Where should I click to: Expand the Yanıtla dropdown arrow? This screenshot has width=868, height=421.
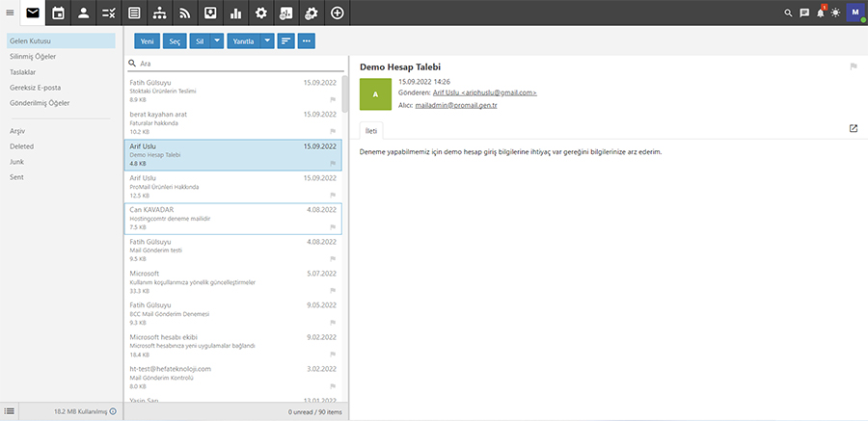[267, 41]
